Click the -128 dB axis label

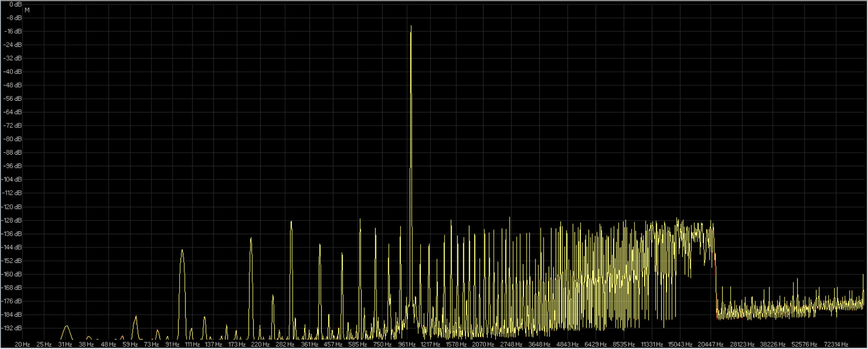tap(12, 220)
